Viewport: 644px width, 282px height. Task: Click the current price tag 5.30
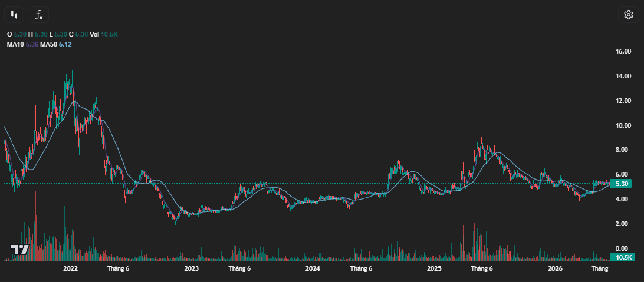622,184
